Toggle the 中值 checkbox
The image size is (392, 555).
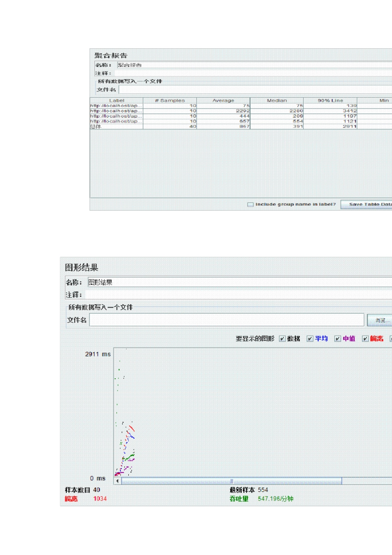tap(338, 339)
